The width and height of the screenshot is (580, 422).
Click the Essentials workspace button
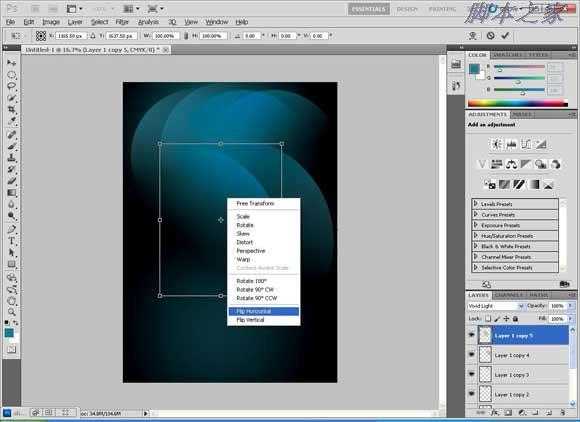point(369,9)
